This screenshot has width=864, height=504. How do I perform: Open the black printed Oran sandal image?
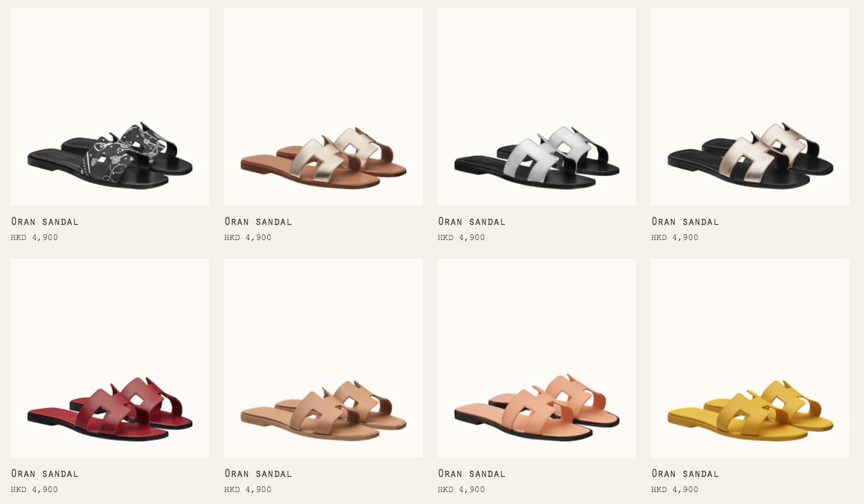109,106
